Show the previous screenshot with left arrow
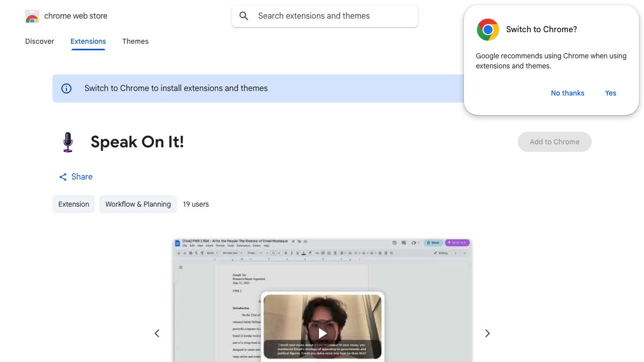Viewport: 644px width, 362px height. click(x=157, y=333)
